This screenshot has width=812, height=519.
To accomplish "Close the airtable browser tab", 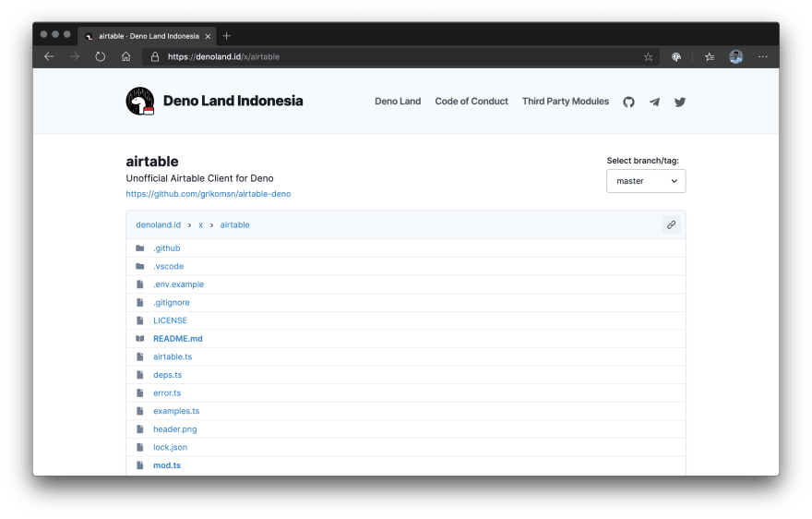I will 208,36.
